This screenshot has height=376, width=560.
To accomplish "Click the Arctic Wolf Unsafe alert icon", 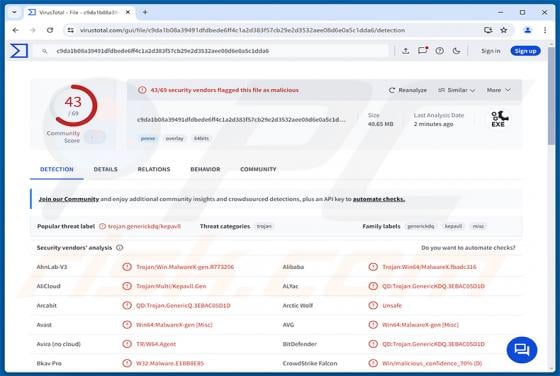I will click(373, 305).
